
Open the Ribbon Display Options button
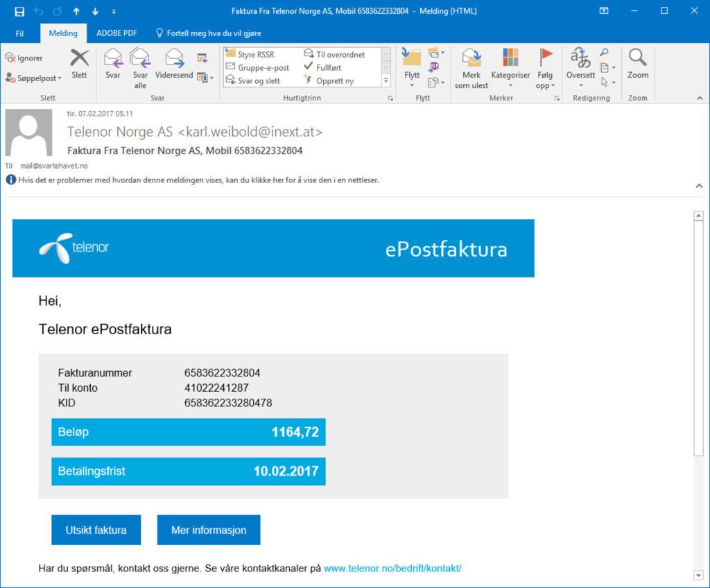604,11
